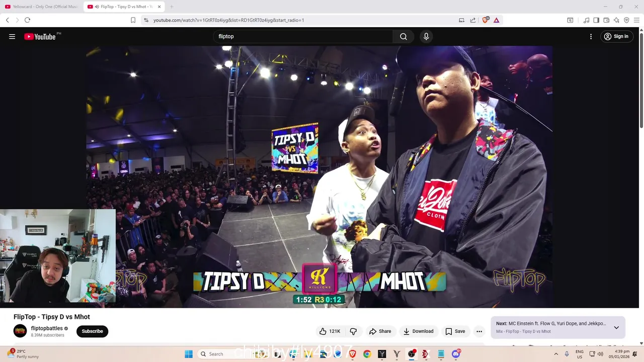Screen dimensions: 644x362
Task: Open fliptopbattles channel avatar
Action: pos(20,331)
